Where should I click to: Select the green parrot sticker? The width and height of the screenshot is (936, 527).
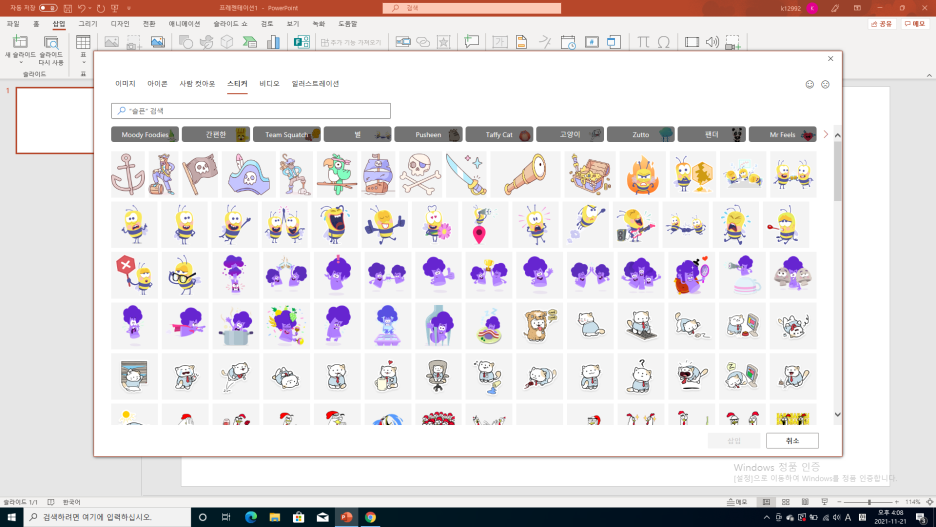[336, 174]
